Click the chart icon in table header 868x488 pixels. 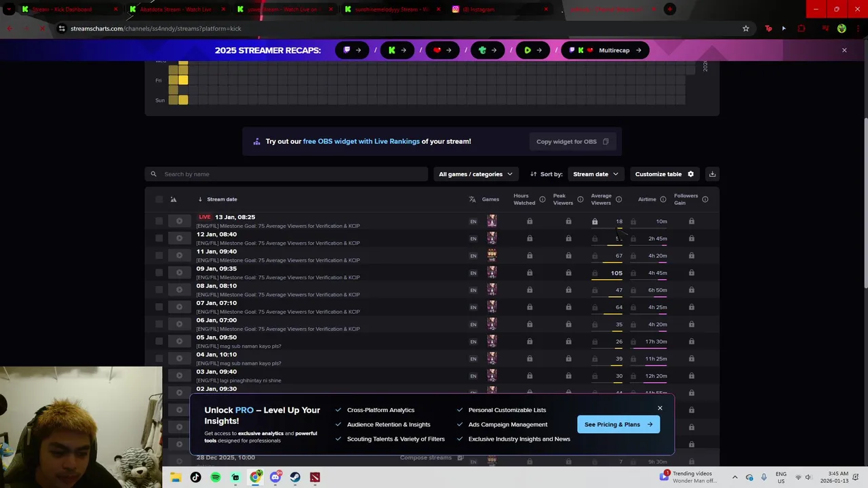174,199
